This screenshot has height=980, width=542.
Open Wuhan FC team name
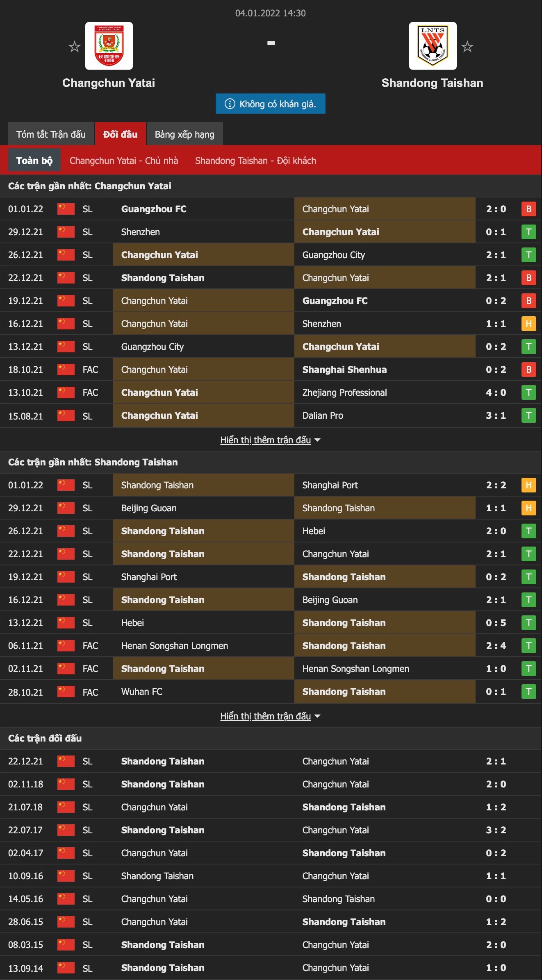[142, 692]
